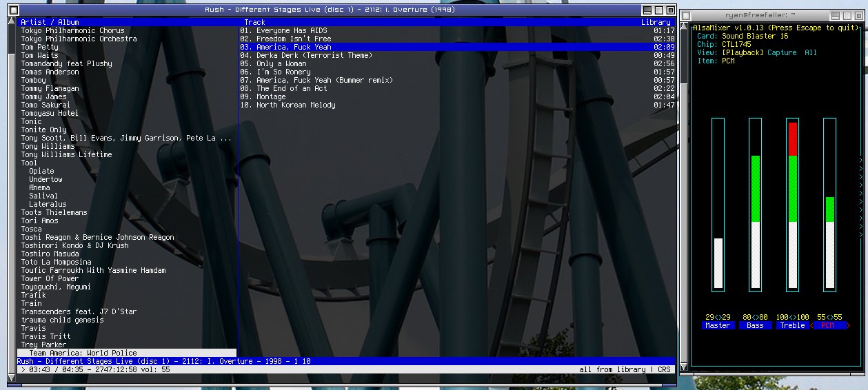Select the Bass channel label
Image resolution: width=868 pixels, height=390 pixels.
click(756, 325)
